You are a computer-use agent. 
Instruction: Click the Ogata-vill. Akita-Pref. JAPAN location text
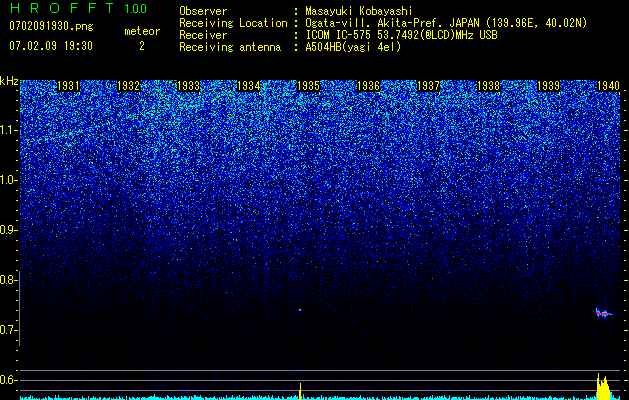coord(446,23)
